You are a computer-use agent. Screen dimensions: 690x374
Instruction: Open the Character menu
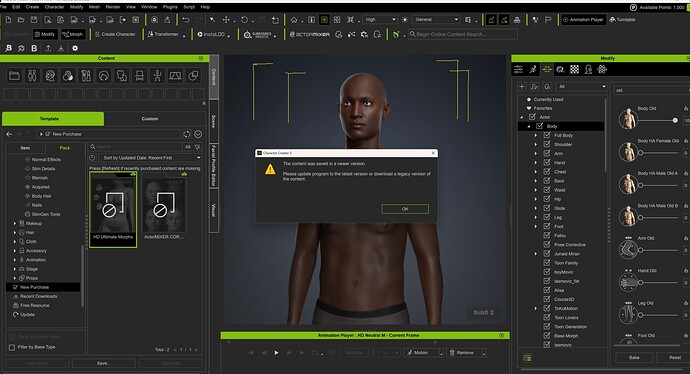(54, 7)
